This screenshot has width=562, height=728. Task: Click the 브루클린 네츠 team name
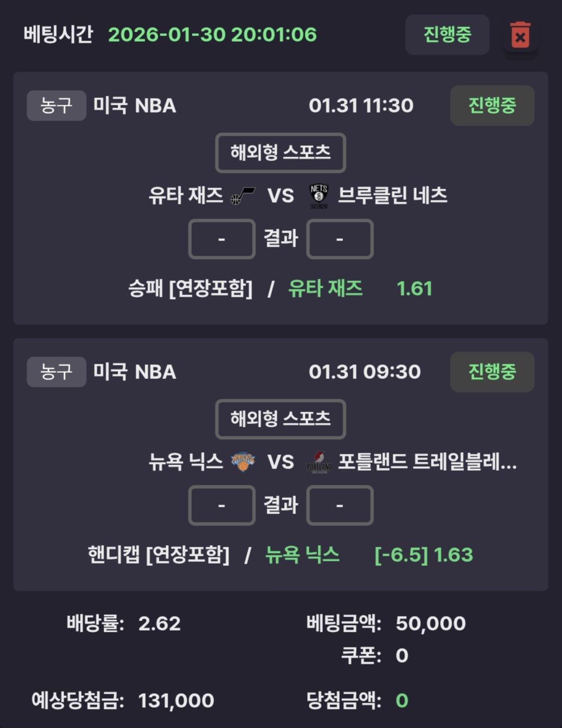coord(392,196)
